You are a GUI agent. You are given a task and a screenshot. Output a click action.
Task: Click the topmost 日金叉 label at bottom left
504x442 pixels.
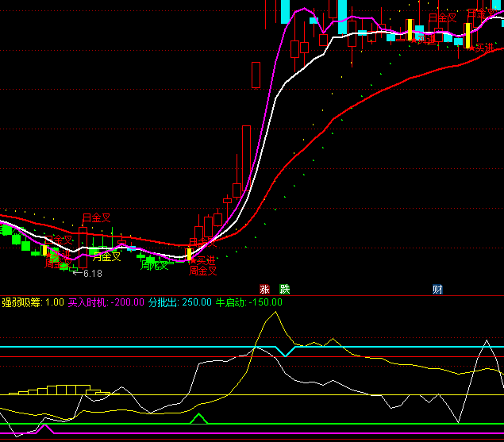97,217
